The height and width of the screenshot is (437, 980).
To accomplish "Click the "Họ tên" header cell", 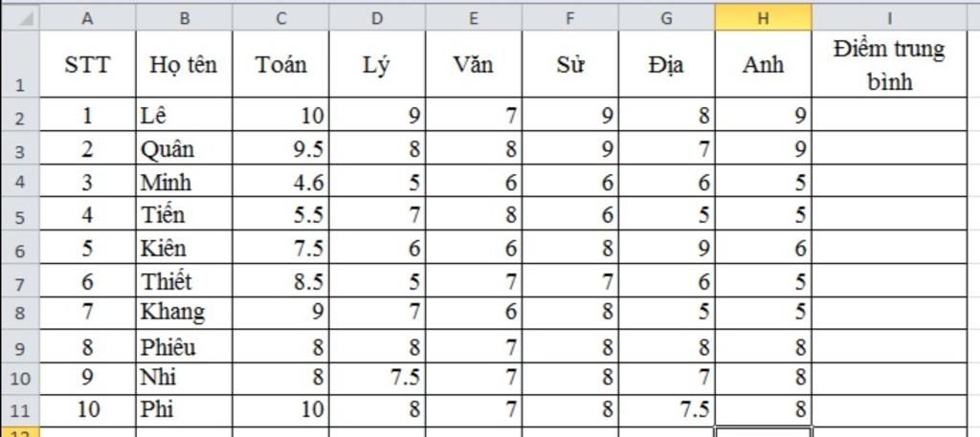I will (x=184, y=65).
